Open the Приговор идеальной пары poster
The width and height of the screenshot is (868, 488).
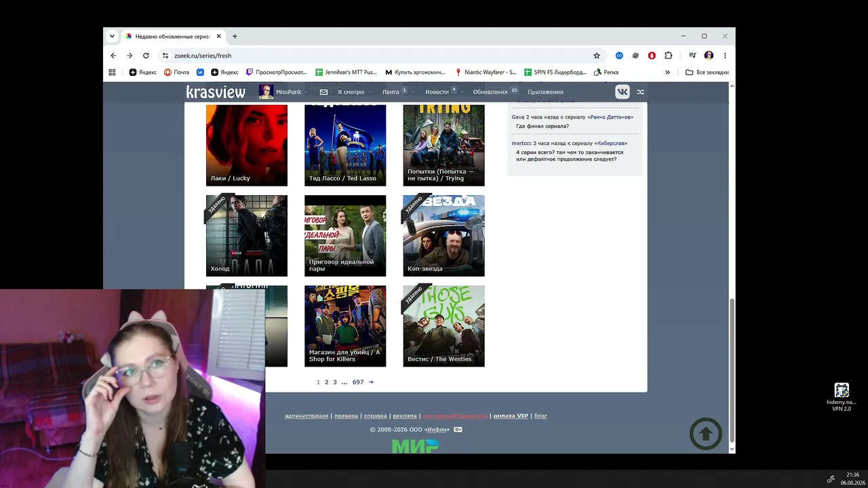pyautogui.click(x=345, y=236)
